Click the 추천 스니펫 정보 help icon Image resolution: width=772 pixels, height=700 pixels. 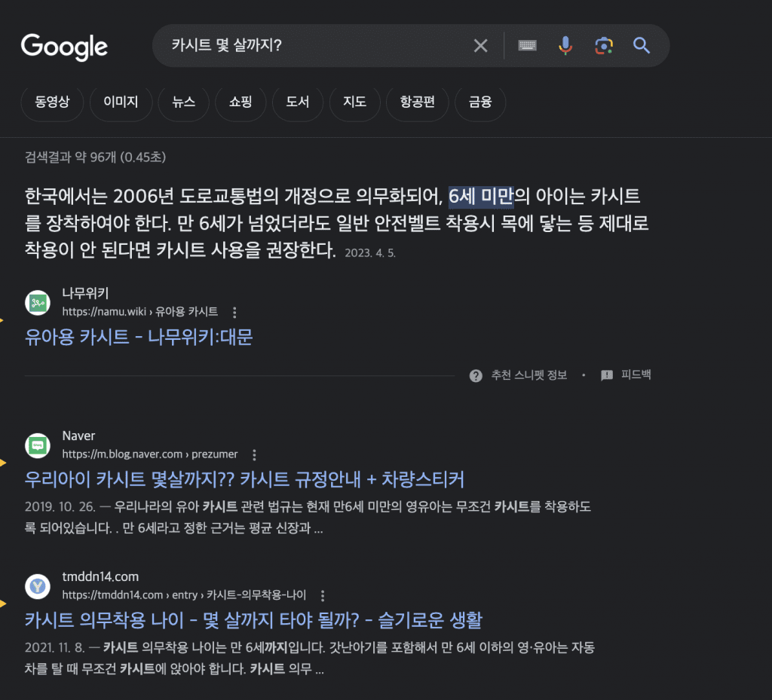[x=476, y=375]
